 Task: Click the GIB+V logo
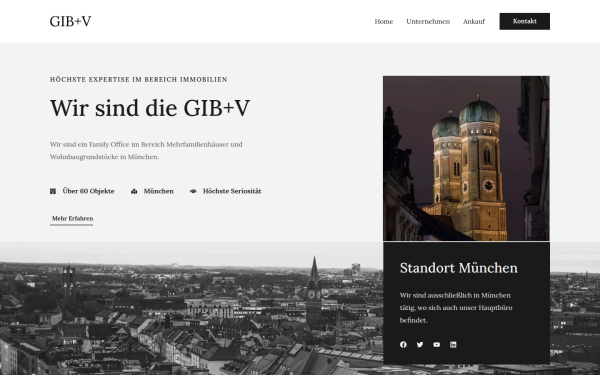point(70,21)
